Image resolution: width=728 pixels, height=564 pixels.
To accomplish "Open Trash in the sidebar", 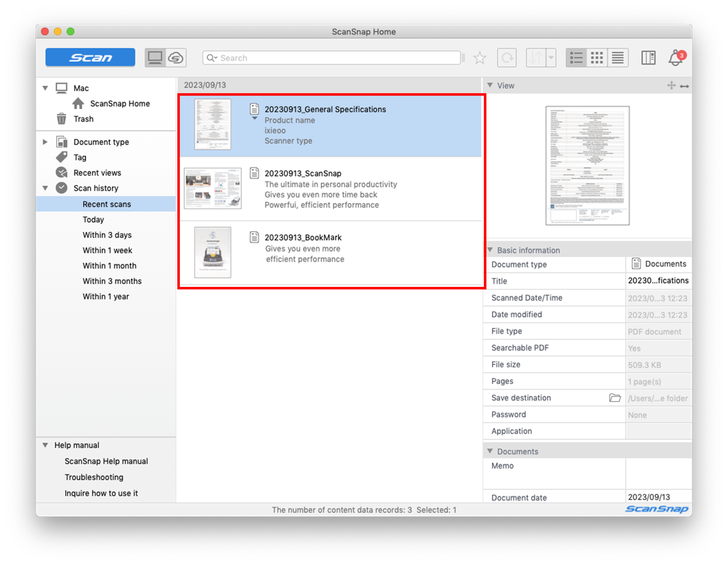I will 83,119.
